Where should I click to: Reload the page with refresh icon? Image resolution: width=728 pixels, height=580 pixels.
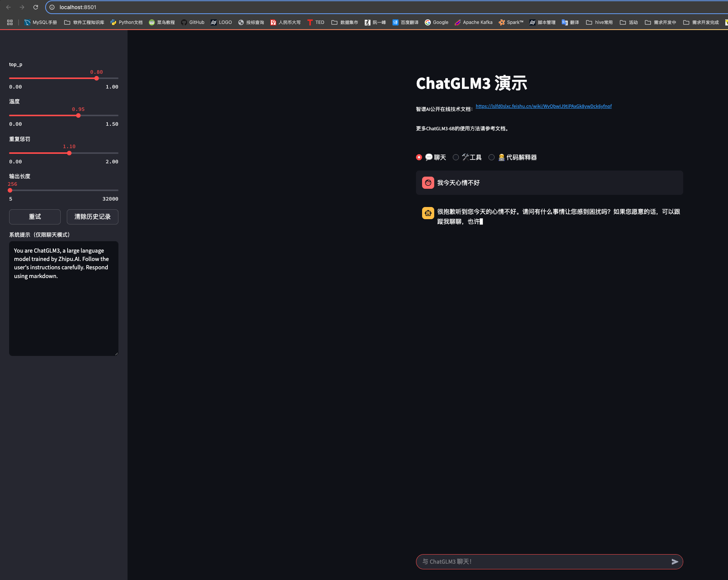[x=36, y=7]
